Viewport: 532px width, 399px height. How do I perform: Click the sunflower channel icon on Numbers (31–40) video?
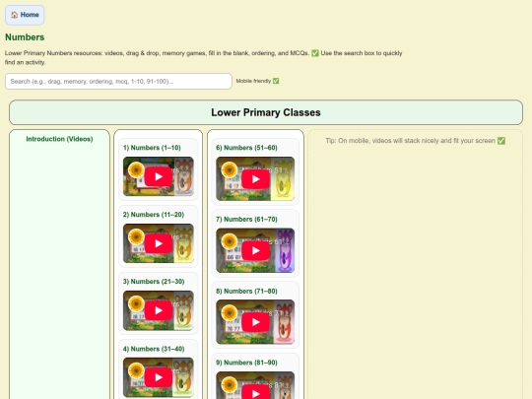click(136, 370)
